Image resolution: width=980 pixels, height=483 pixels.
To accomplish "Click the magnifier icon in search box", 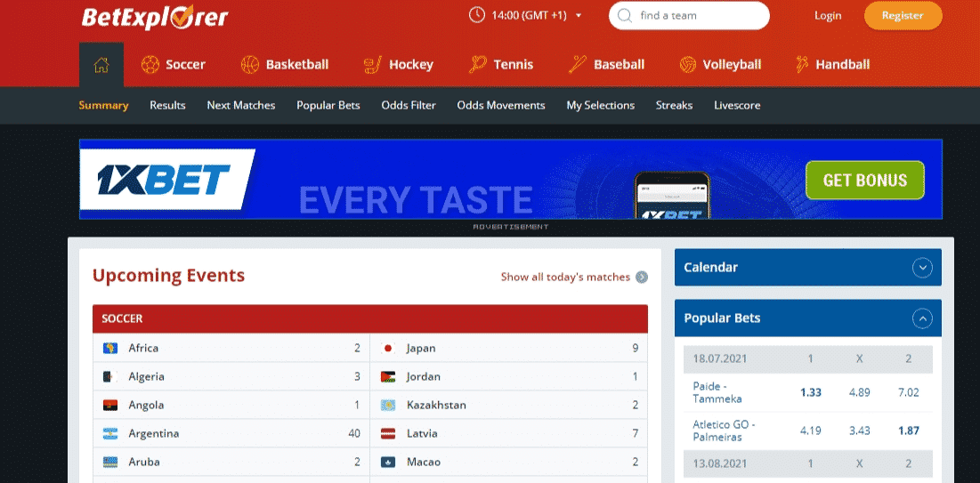I will [x=624, y=16].
